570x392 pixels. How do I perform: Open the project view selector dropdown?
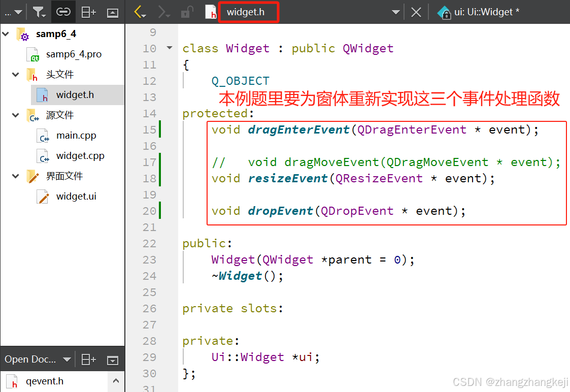point(13,12)
